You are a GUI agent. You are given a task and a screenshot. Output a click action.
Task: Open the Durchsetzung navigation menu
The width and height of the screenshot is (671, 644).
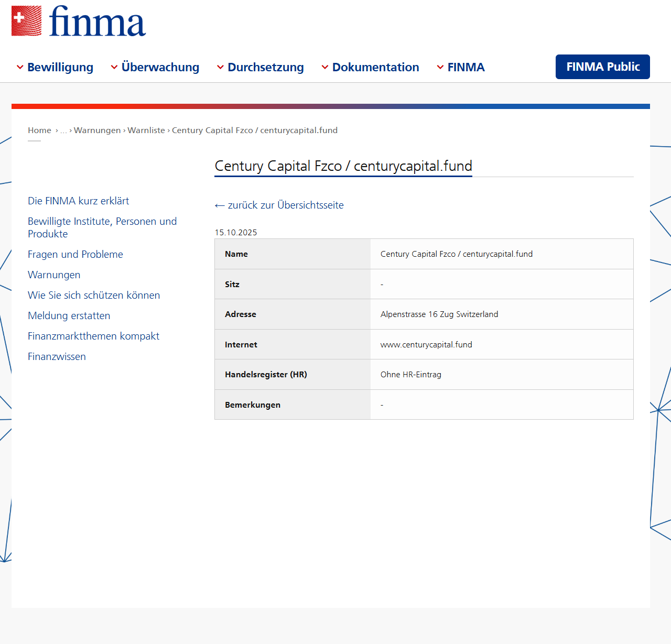(x=266, y=67)
